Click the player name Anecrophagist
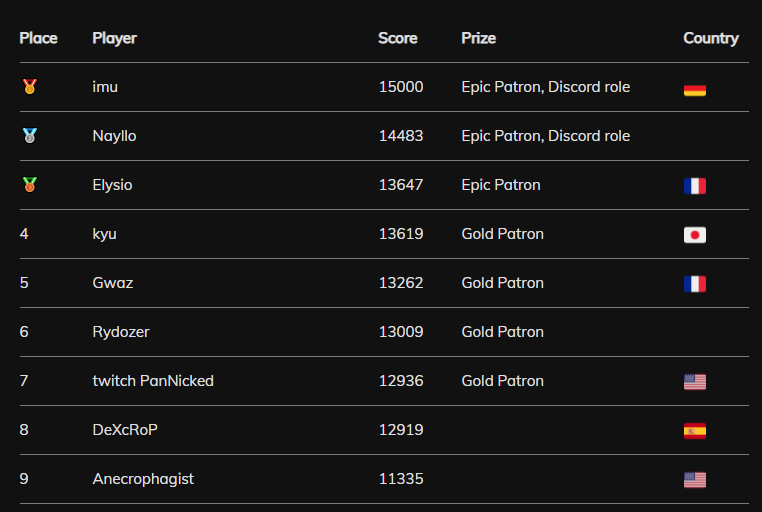The image size is (762, 512). pos(143,479)
